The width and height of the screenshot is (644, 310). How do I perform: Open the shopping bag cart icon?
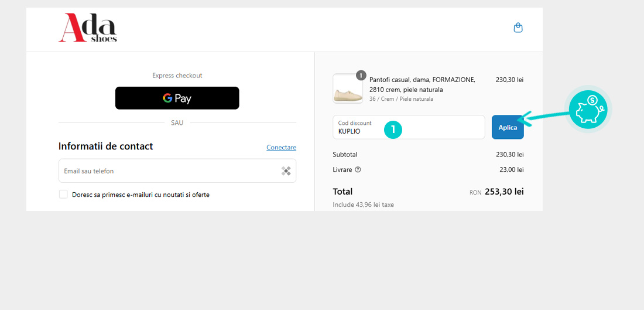518,28
